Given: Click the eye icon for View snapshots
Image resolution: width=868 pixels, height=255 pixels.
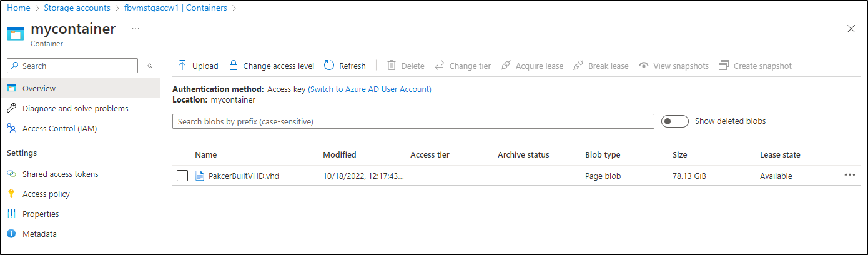Looking at the screenshot, I should 644,66.
